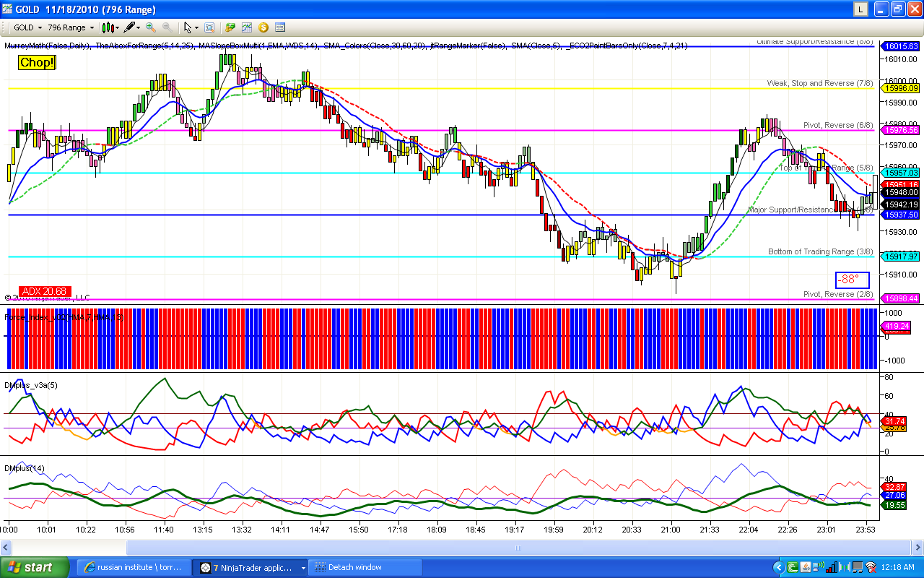The width and height of the screenshot is (924, 578).
Task: Click the Chop! label on the chart
Action: coord(38,62)
